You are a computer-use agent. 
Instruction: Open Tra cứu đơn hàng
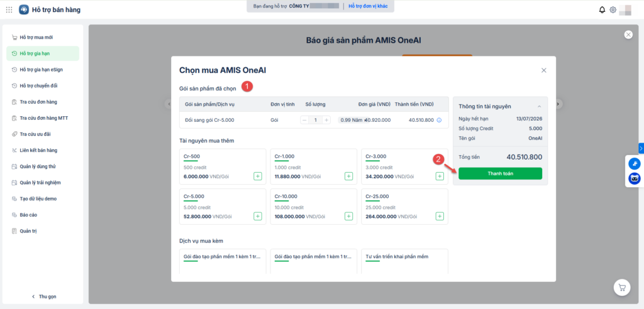point(43,102)
